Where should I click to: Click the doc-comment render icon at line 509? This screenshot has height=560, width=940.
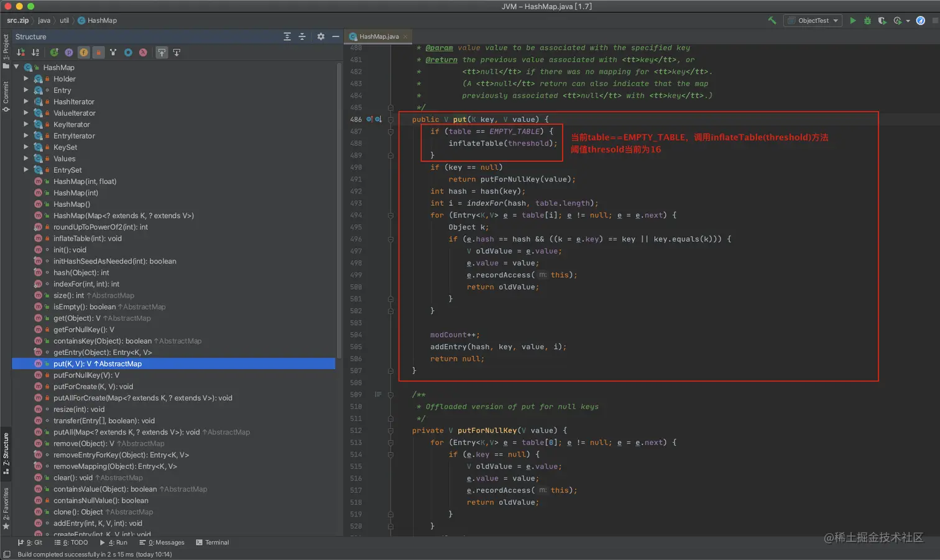[378, 395]
